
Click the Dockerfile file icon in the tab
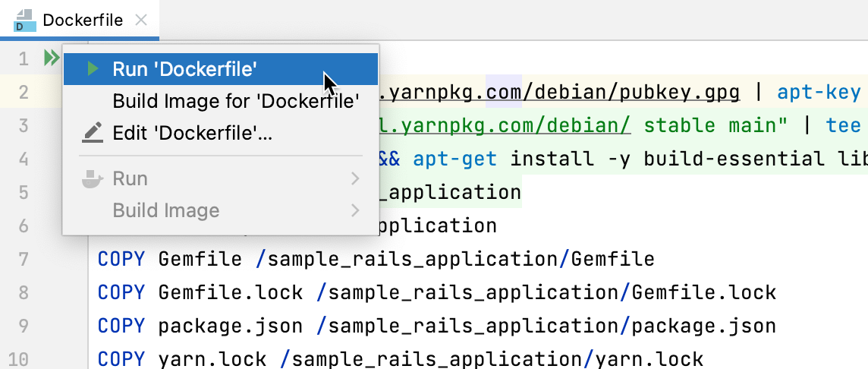click(x=25, y=20)
